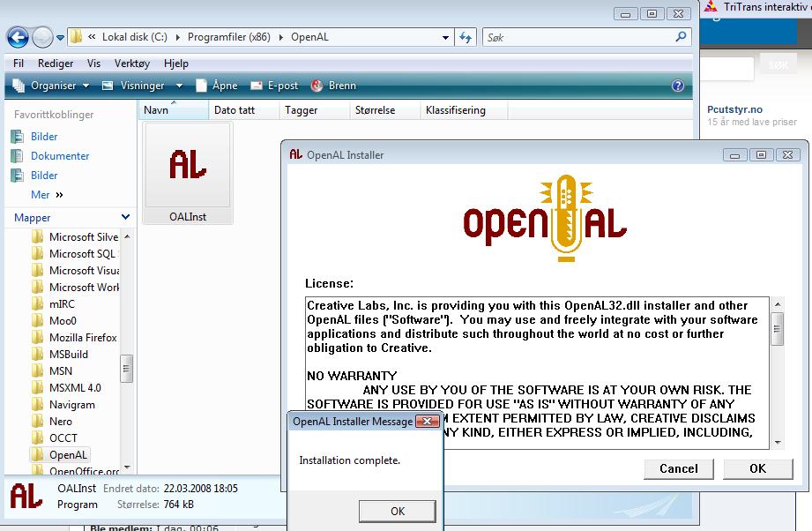Open the Vis menu
Screen dimensions: 812x531
pyautogui.click(x=93, y=64)
